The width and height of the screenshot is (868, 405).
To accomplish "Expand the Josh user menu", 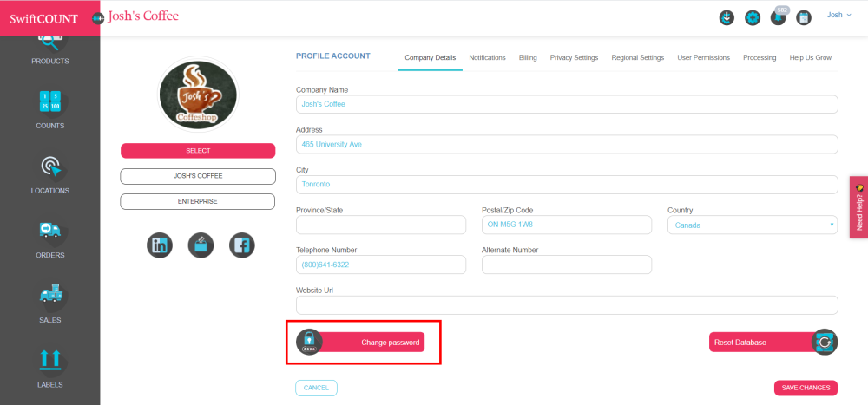I will pos(838,15).
